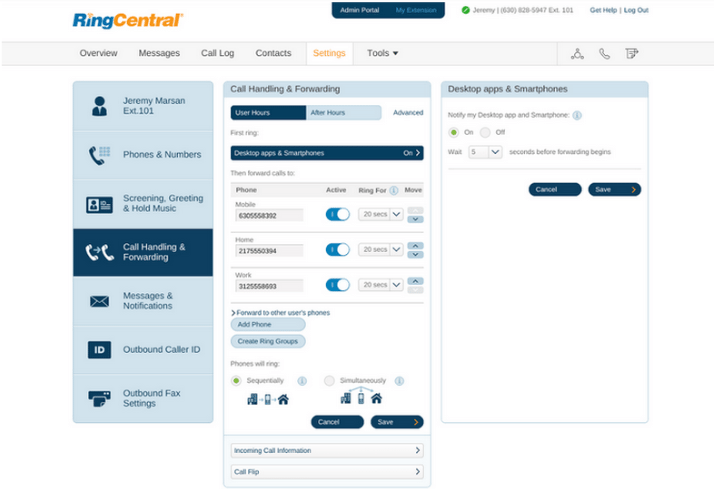Select the Simultaneously radio button
Image resolution: width=714 pixels, height=489 pixels.
tap(329, 381)
